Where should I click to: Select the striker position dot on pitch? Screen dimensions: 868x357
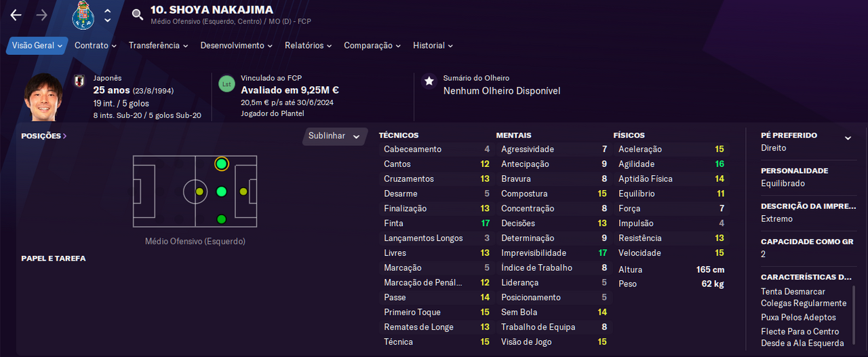[243, 191]
